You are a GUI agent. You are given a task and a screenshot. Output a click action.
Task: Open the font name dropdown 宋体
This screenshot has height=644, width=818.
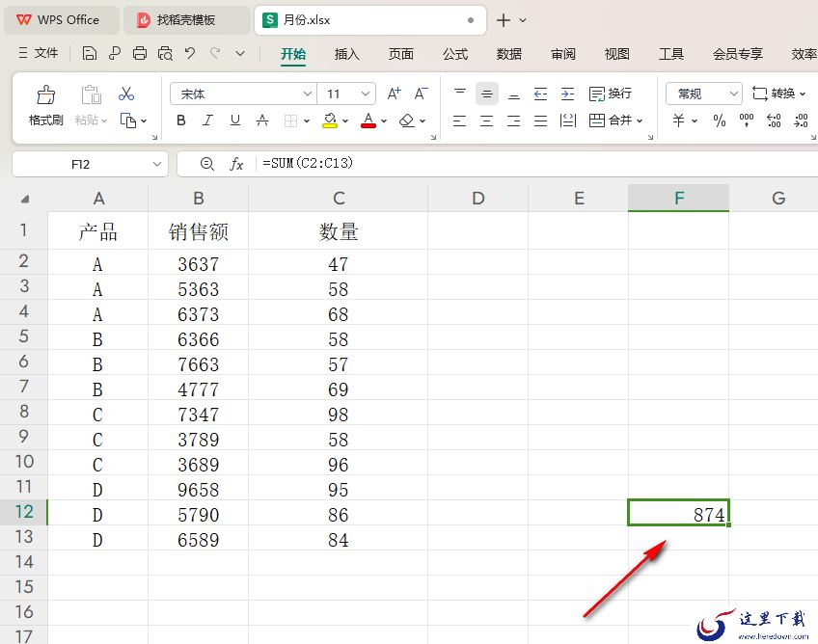pyautogui.click(x=308, y=94)
